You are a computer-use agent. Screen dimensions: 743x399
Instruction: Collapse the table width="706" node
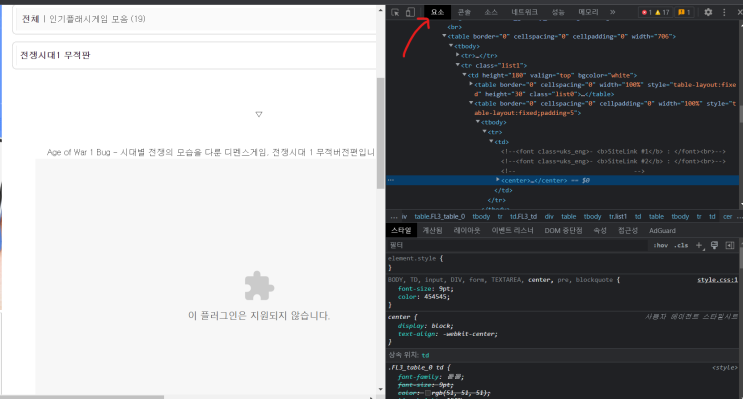tap(444, 36)
